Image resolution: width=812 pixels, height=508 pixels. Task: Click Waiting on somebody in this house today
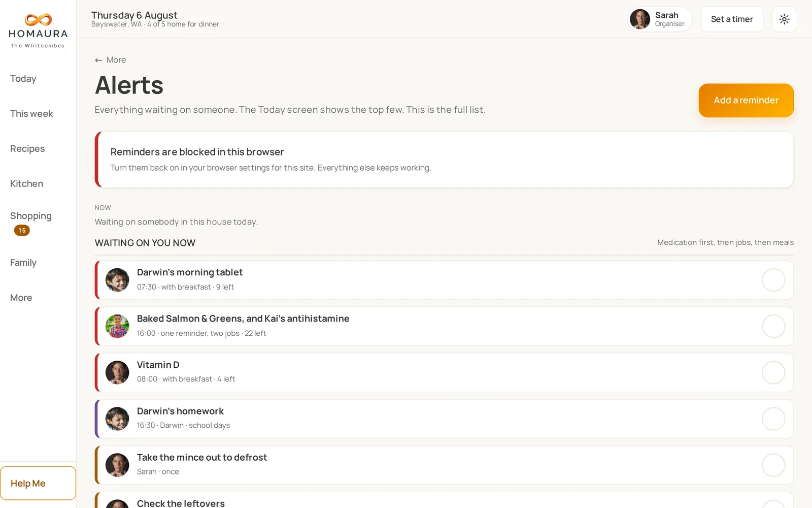point(176,222)
